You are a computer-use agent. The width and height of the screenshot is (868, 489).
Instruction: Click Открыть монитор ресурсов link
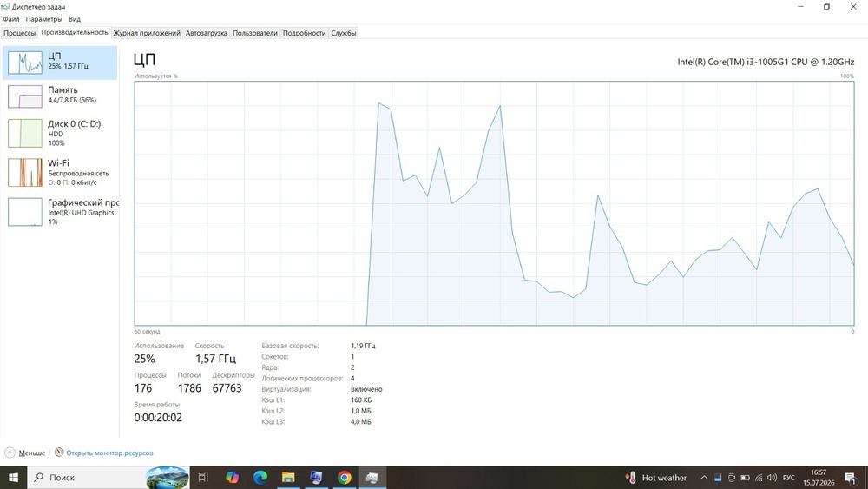[109, 453]
